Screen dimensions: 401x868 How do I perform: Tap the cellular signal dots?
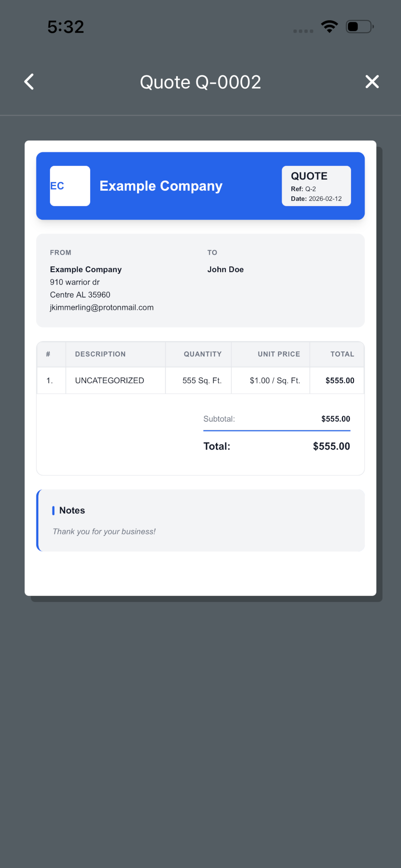[x=303, y=31]
